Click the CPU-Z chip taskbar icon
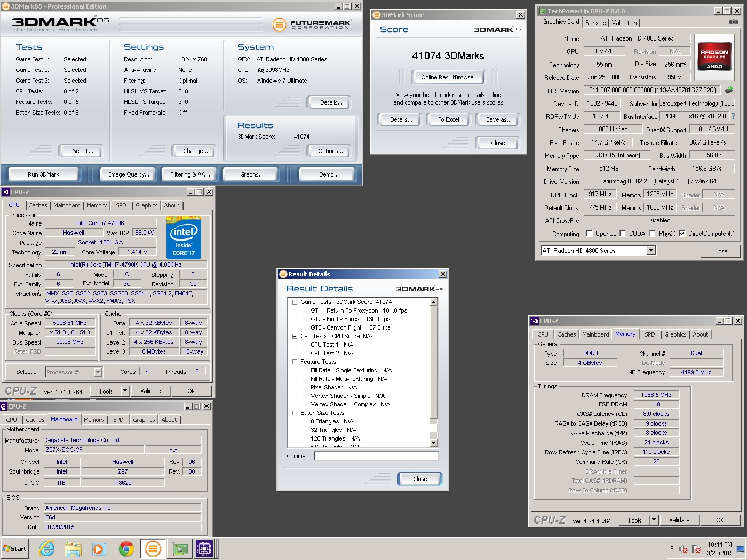 (x=204, y=548)
